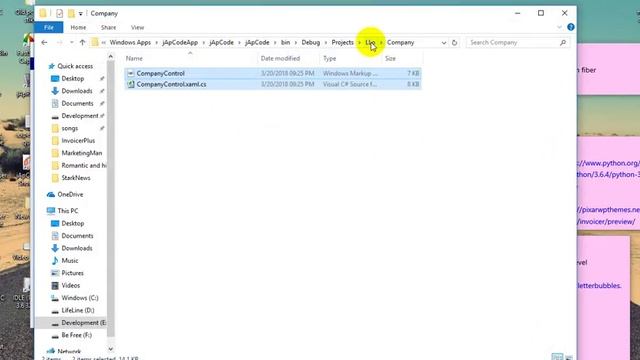Open the customize quick access toolbar dropdown
The image size is (640, 360).
(80, 14)
